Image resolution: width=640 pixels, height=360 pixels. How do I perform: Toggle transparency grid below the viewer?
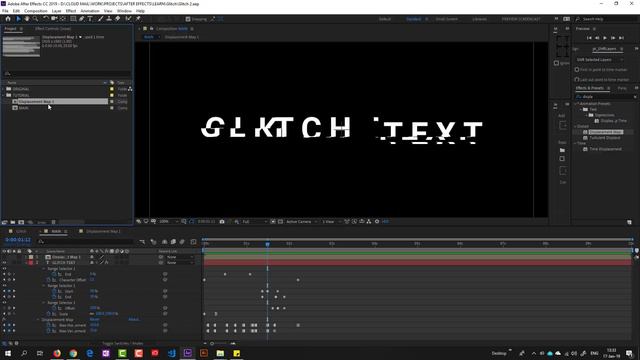point(280,222)
